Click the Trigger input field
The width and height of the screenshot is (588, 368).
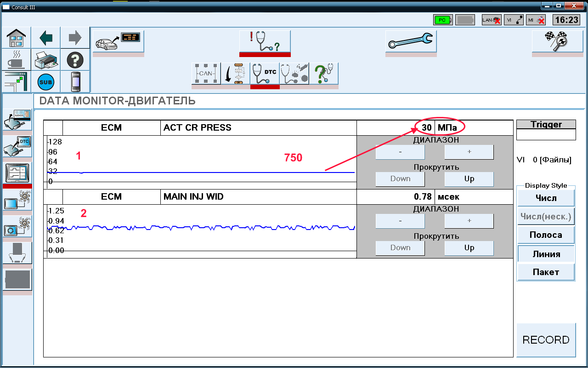coord(546,134)
